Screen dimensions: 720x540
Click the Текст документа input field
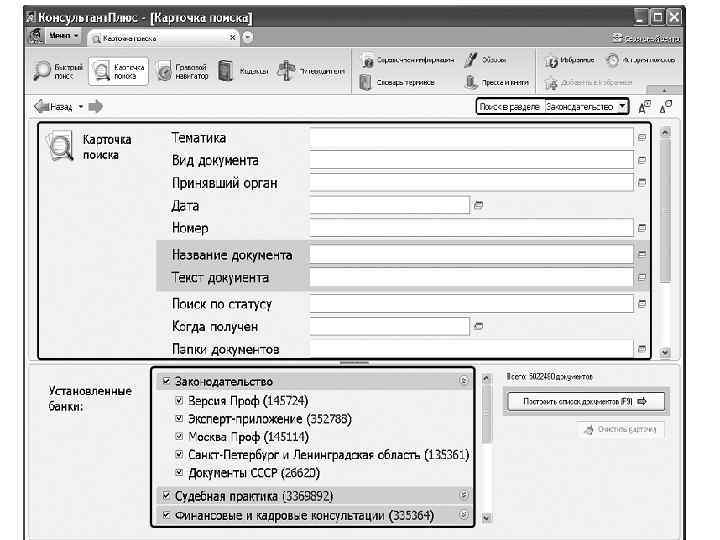point(472,277)
